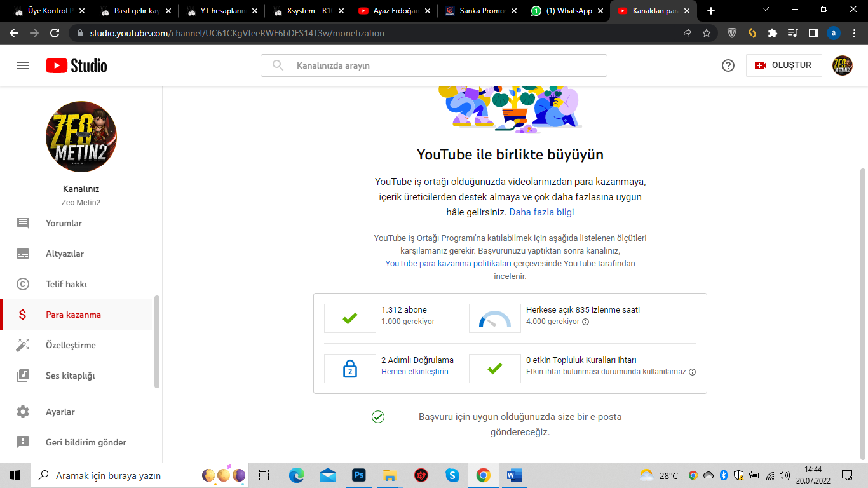Open YouTube para kazanma politikaları link
This screenshot has width=868, height=488.
448,263
